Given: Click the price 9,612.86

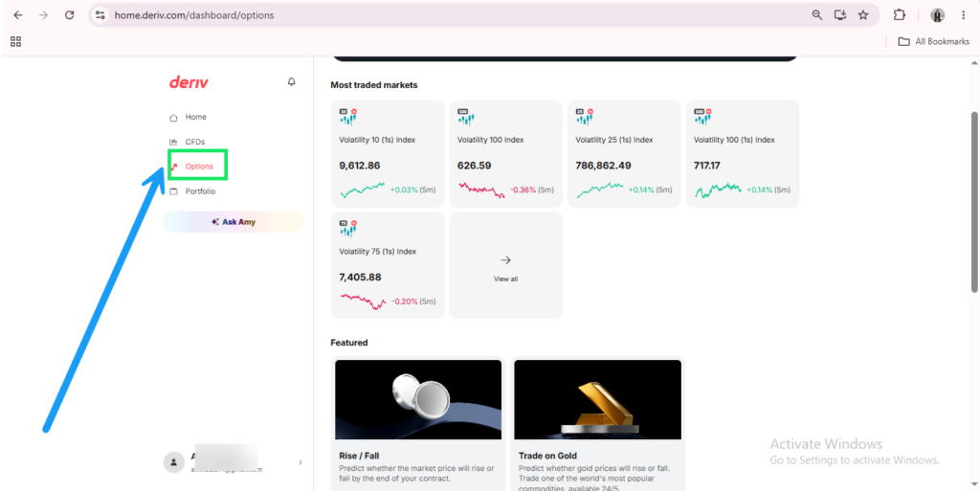Looking at the screenshot, I should [360, 166].
